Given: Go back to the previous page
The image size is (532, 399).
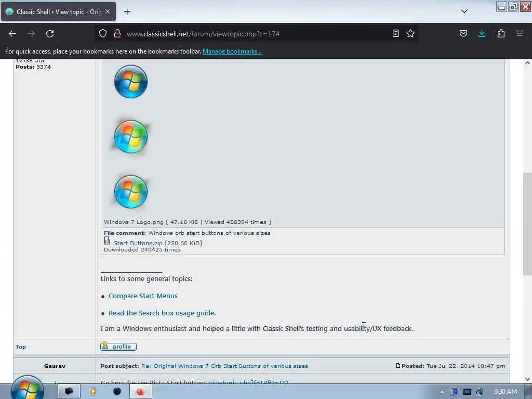Looking at the screenshot, I should (x=12, y=34).
